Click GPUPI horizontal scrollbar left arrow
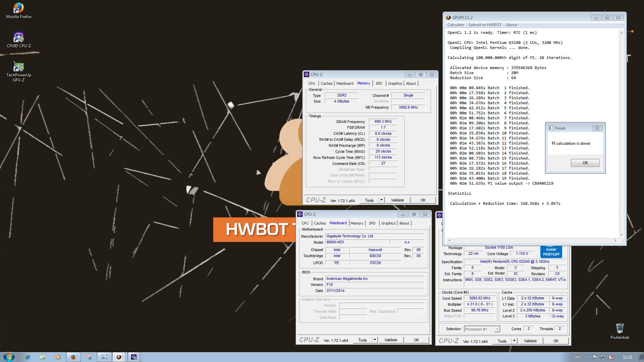 (x=449, y=240)
